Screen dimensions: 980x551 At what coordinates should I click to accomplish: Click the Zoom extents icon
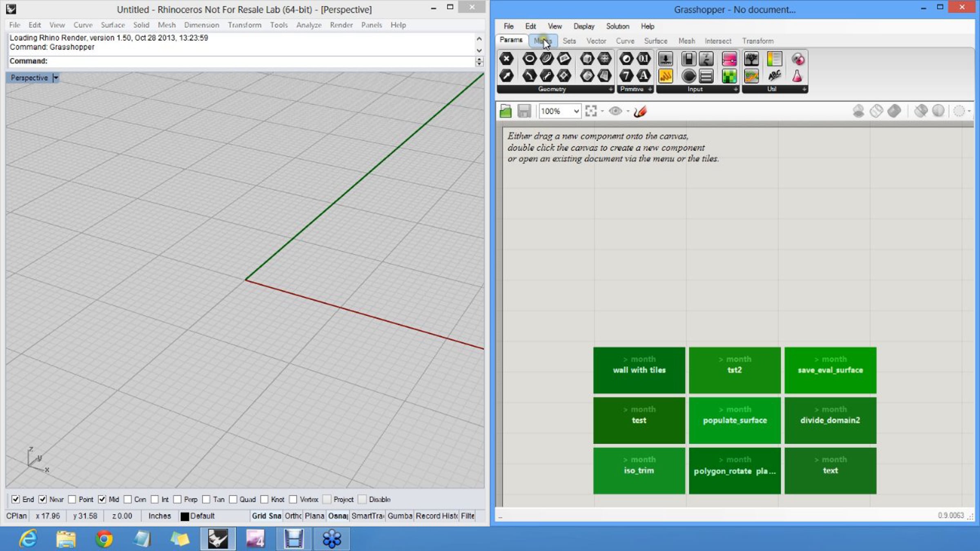click(591, 111)
